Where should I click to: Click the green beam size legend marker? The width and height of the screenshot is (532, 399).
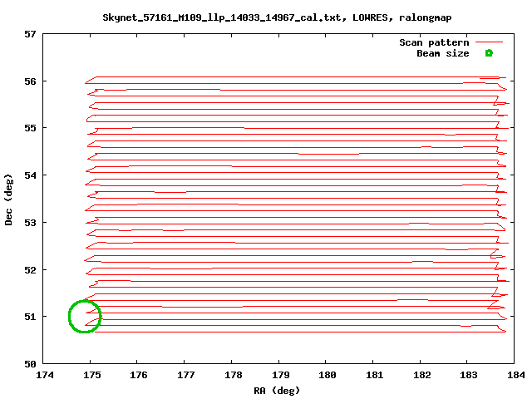[x=489, y=53]
